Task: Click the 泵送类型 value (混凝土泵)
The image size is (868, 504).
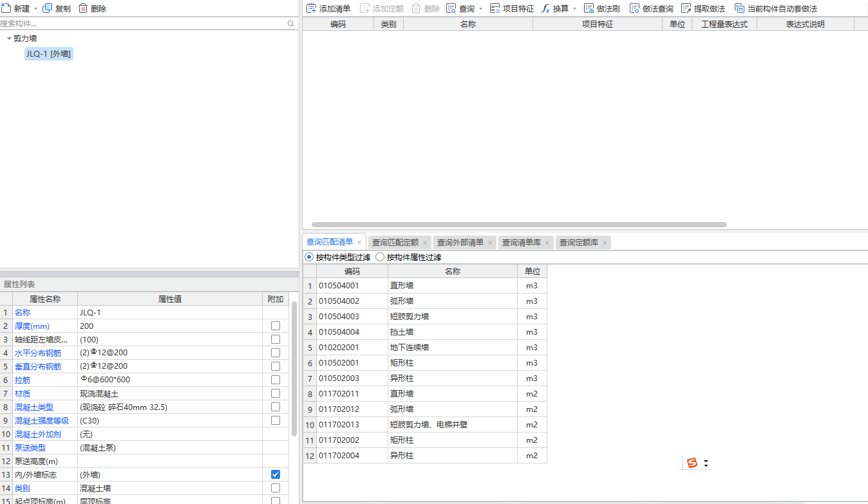Action: (170, 447)
